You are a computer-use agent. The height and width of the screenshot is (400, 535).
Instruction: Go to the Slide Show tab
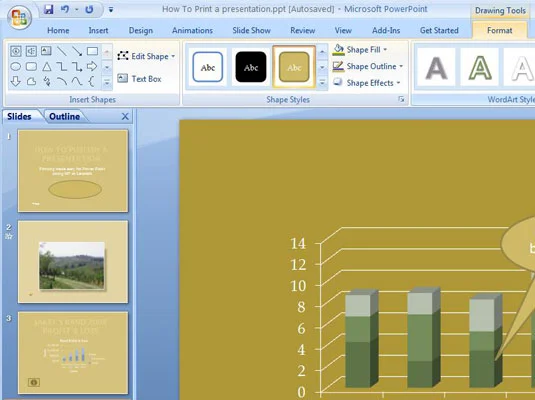251,30
